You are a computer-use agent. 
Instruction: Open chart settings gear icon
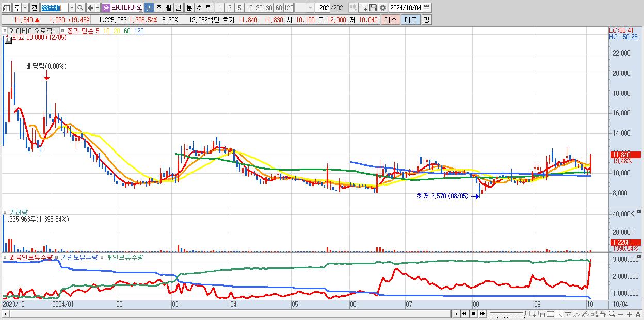pos(382,8)
